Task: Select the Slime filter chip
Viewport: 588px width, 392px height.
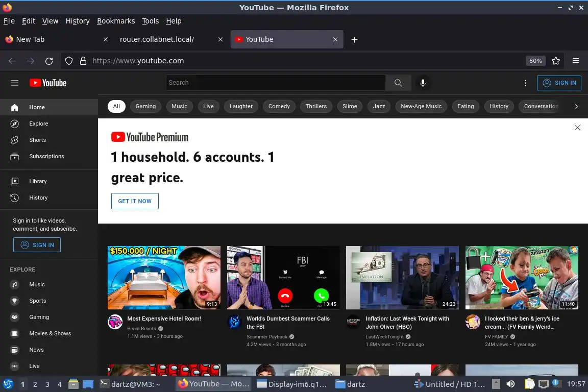Action: pyautogui.click(x=350, y=107)
